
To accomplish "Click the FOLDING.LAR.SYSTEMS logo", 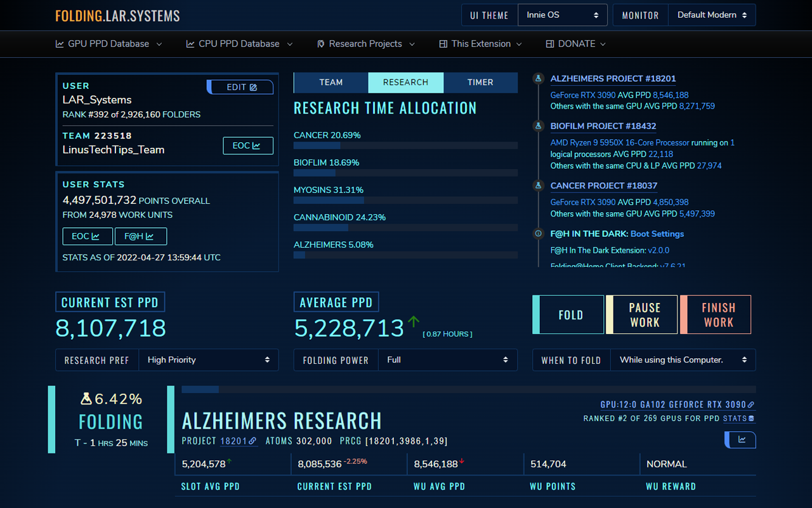I will (x=117, y=16).
